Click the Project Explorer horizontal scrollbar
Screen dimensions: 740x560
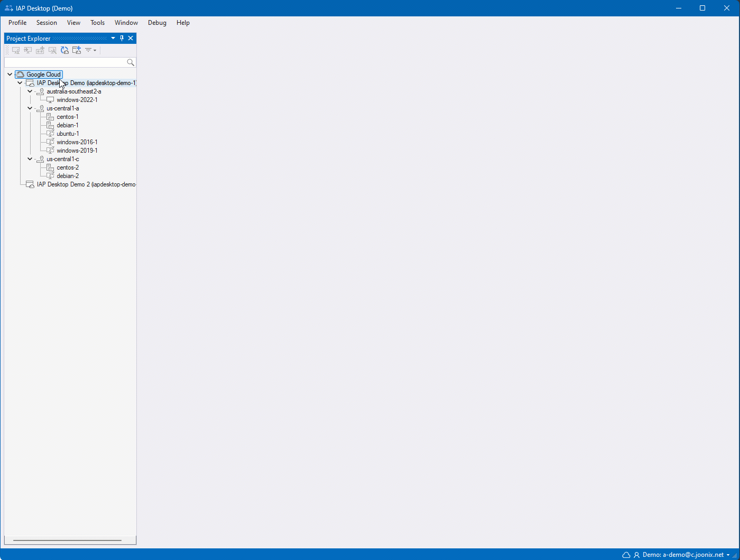pyautogui.click(x=67, y=540)
